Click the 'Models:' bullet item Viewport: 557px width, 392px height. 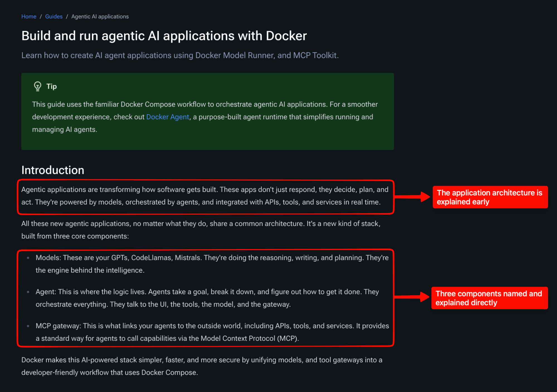click(x=212, y=264)
